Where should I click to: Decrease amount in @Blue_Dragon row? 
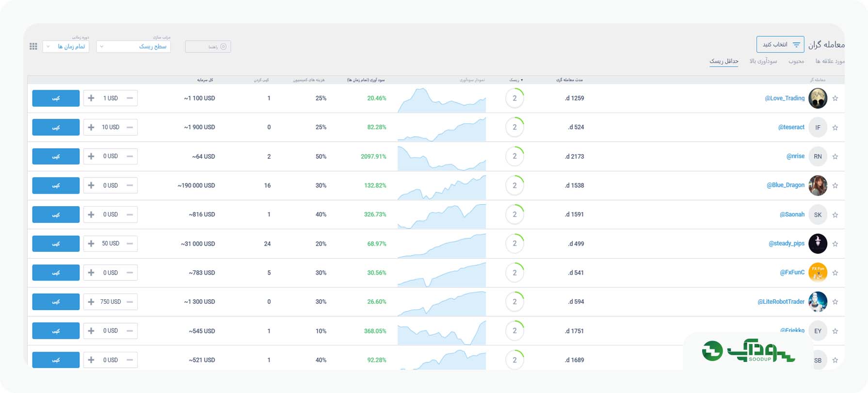(x=129, y=185)
